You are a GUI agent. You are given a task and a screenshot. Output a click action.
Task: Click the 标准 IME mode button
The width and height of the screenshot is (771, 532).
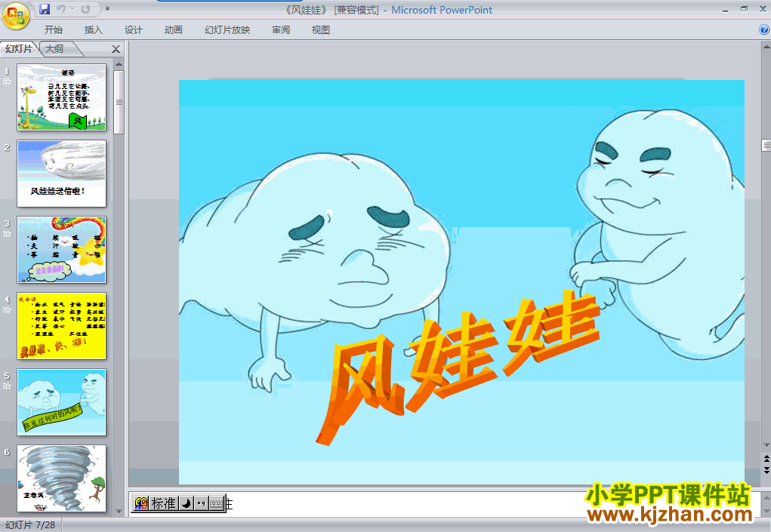click(x=164, y=503)
